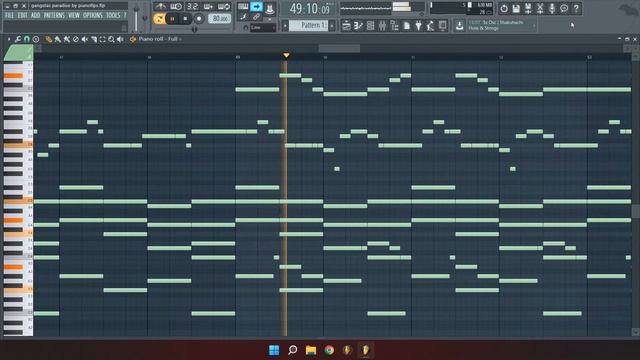Pick the Mute notes tool in piano roll

point(84,39)
